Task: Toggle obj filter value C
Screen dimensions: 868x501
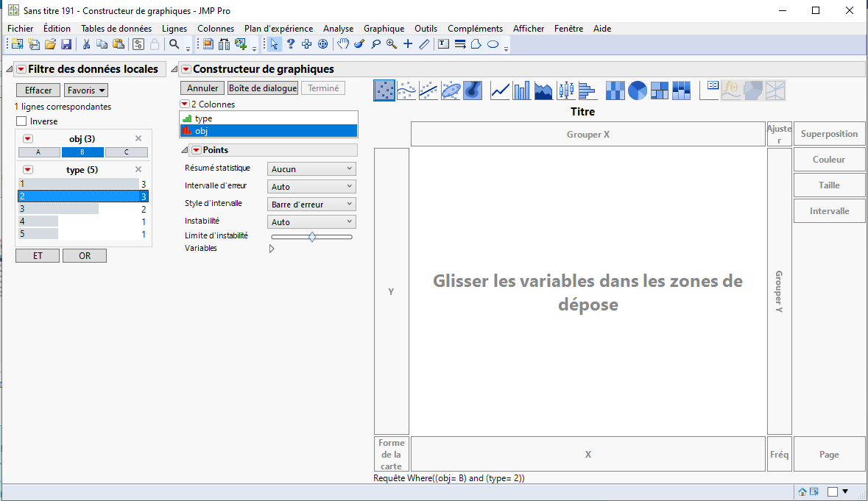Action: coord(126,152)
